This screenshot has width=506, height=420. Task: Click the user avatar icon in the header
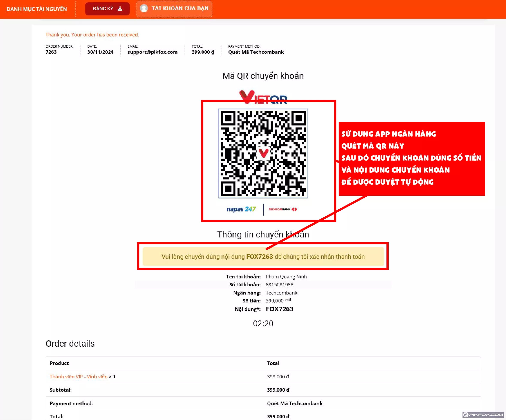[x=144, y=8]
